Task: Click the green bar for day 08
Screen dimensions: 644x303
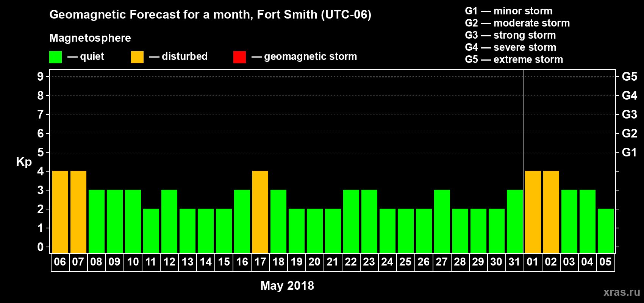Action: [x=97, y=222]
